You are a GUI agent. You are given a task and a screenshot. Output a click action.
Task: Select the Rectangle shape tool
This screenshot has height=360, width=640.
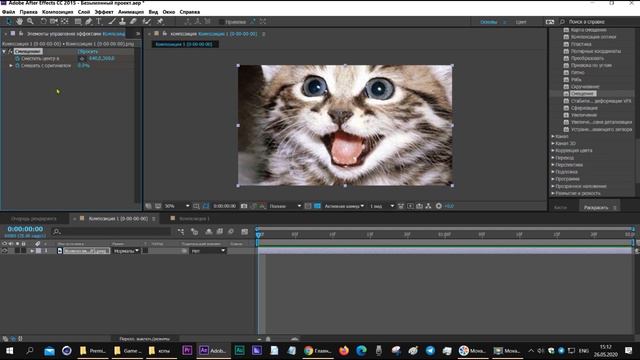click(x=78, y=22)
